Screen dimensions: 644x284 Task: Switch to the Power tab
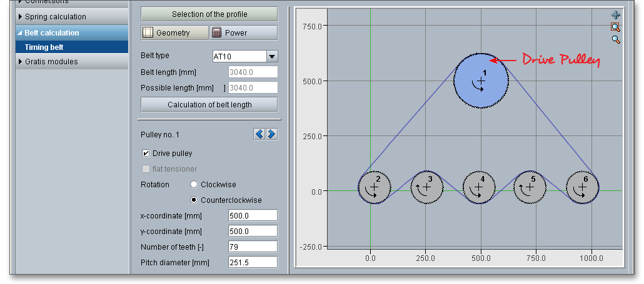pos(243,32)
